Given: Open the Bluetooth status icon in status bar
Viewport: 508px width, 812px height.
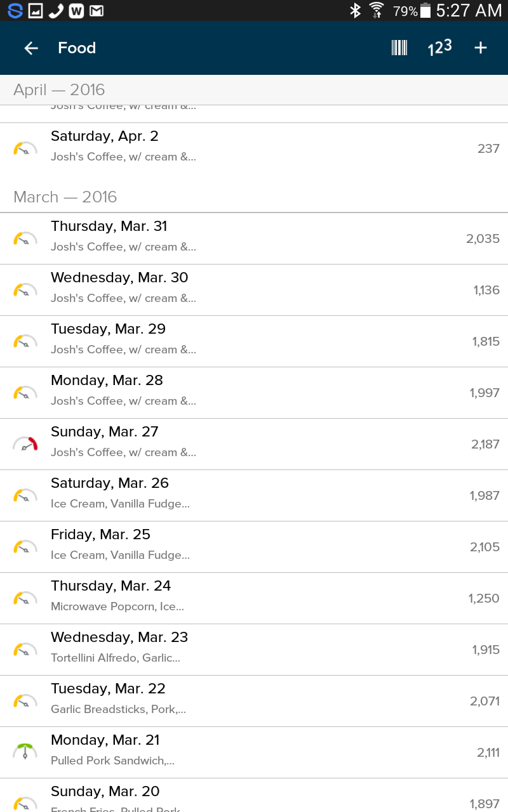Looking at the screenshot, I should [x=356, y=10].
